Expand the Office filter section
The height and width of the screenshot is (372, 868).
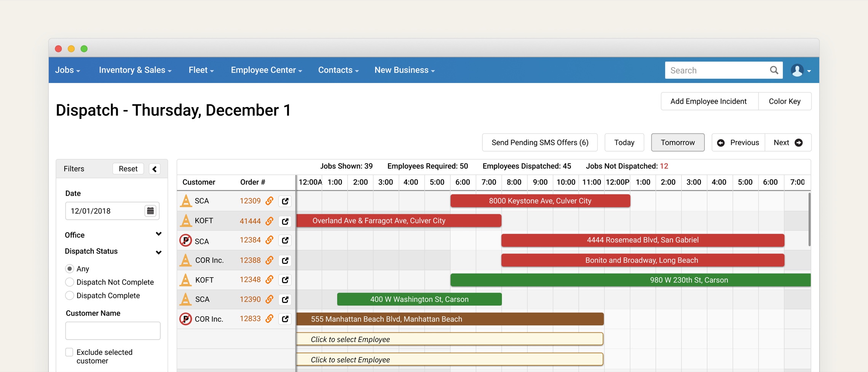point(158,234)
